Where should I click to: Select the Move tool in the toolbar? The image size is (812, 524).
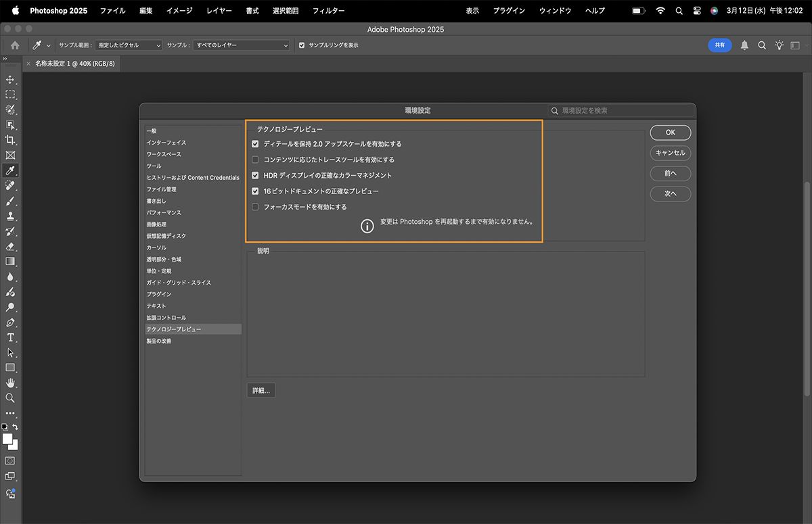10,79
